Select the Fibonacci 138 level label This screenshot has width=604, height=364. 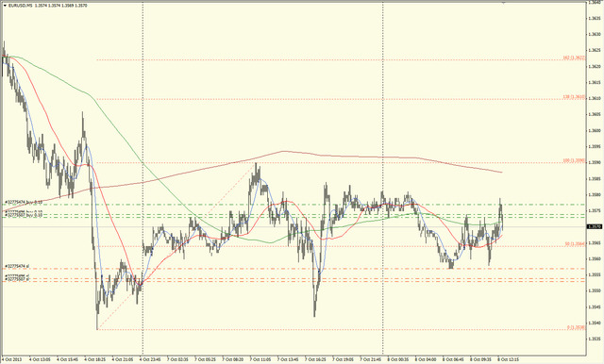pos(574,96)
